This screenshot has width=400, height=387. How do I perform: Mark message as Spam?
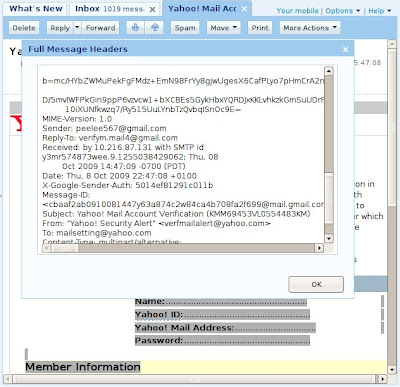point(185,28)
